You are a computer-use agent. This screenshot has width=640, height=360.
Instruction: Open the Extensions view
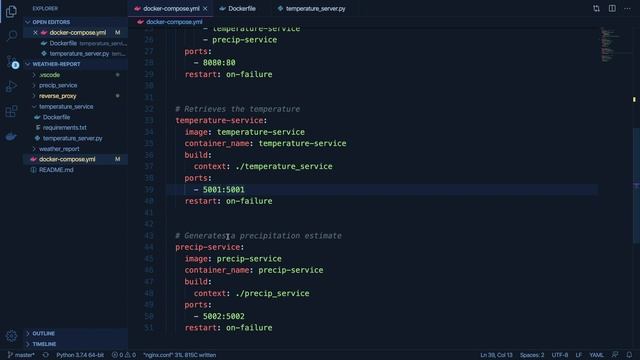pos(11,111)
